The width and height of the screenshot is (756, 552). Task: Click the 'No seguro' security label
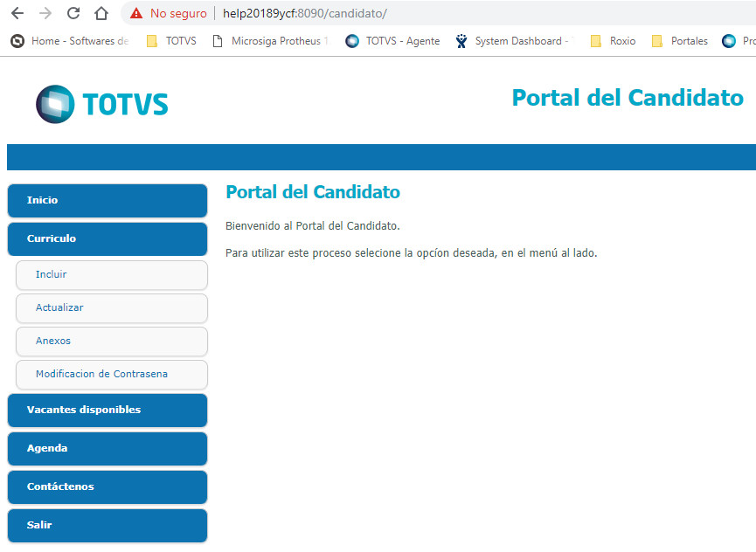pos(178,13)
